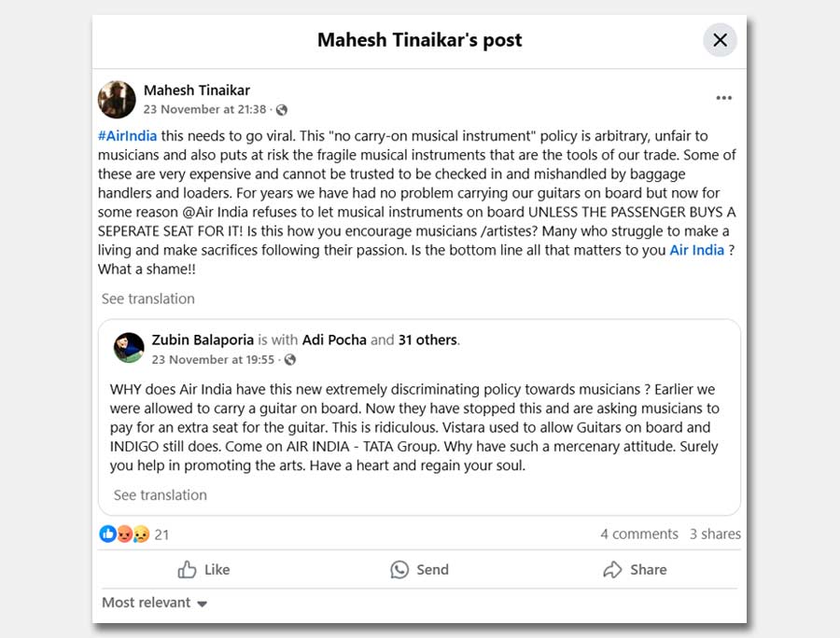This screenshot has height=638, width=840.
Task: Open Mahesh Tinaikar's profile name link
Action: (197, 90)
